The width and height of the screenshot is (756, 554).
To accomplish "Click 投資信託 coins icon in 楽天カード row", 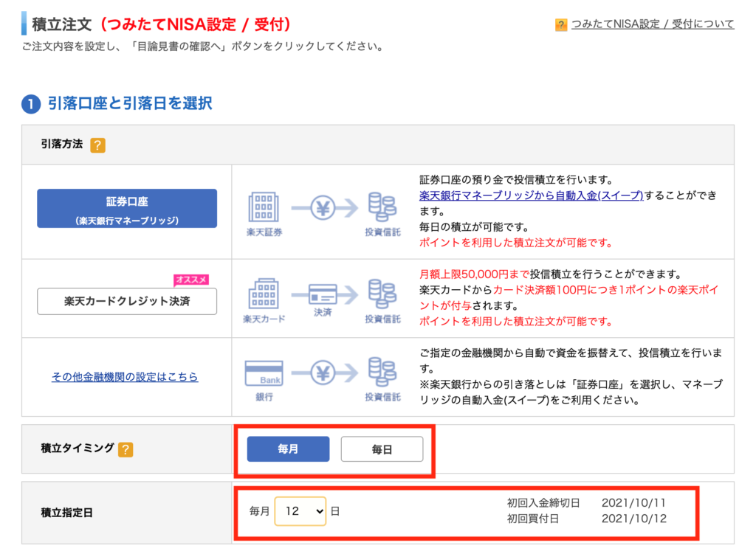I will coord(382,294).
